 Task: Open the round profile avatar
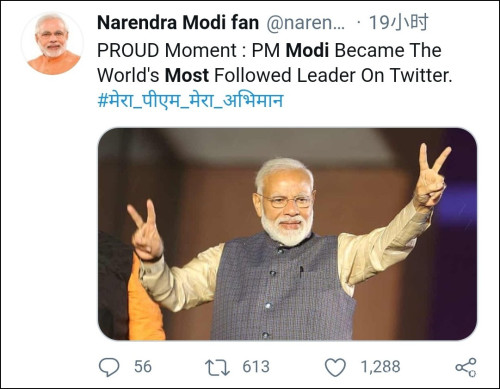[52, 43]
